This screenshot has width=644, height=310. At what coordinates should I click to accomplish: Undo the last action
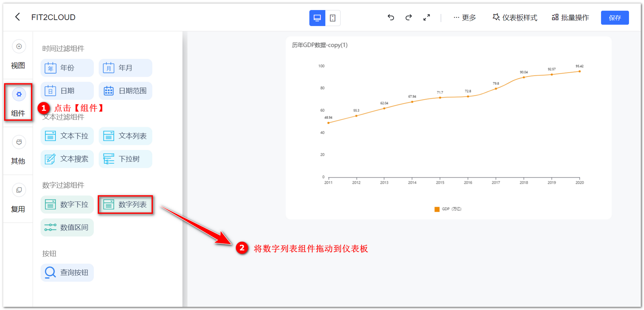click(391, 17)
